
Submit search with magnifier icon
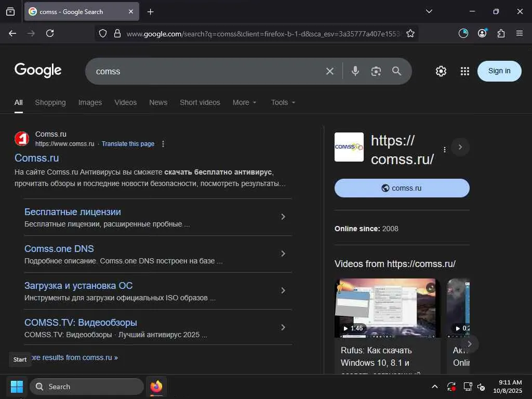coord(396,71)
